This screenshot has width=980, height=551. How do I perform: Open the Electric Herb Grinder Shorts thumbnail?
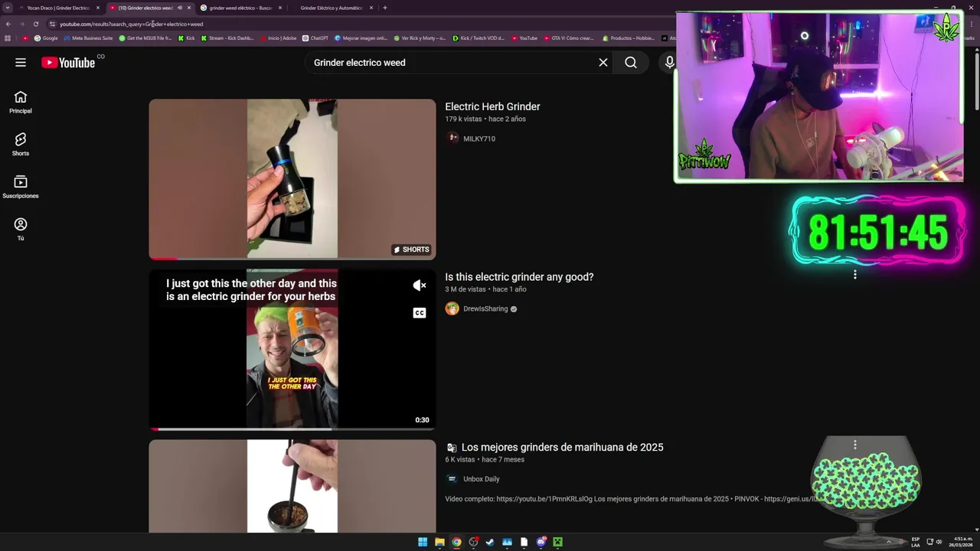tap(292, 179)
